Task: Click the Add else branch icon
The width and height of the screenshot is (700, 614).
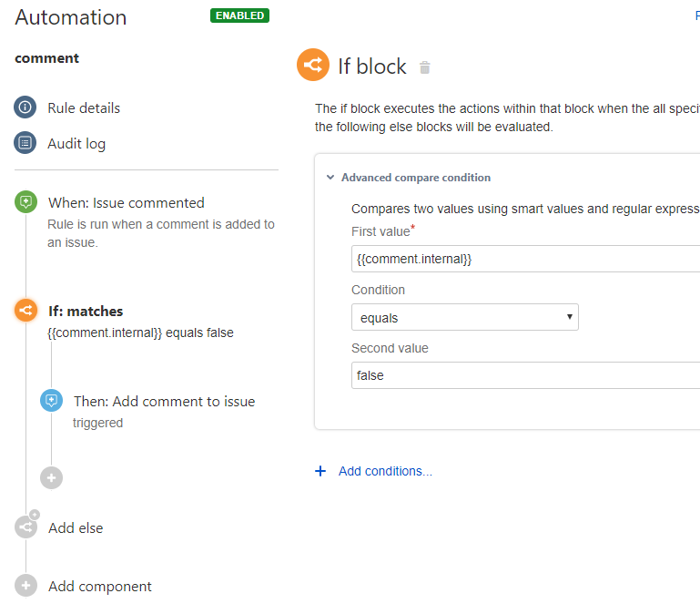Action: [x=25, y=527]
